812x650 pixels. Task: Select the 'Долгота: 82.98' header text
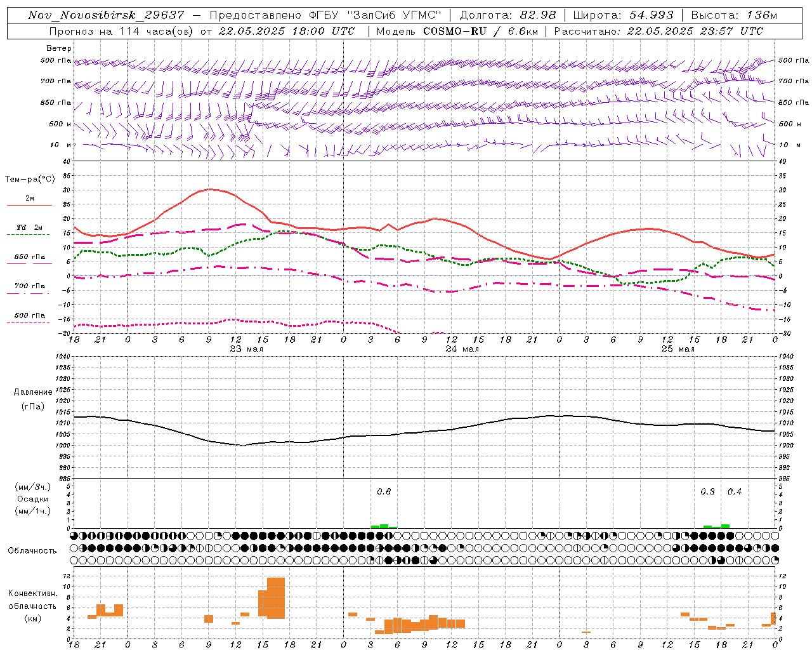point(507,15)
